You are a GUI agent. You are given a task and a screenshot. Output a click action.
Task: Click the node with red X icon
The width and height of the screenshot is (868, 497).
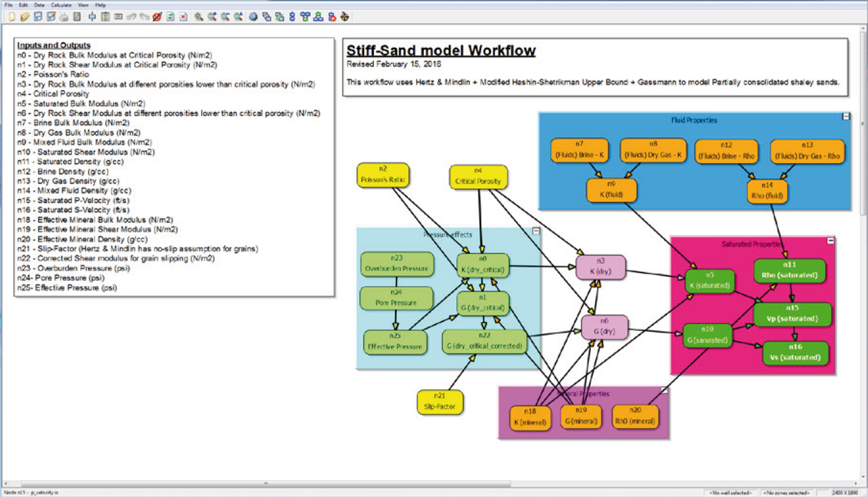[x=332, y=17]
